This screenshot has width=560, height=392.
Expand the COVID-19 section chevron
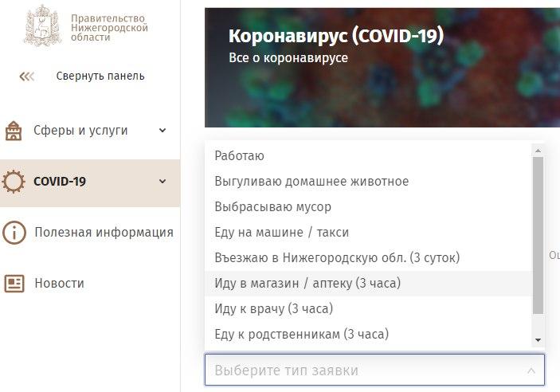(x=163, y=182)
